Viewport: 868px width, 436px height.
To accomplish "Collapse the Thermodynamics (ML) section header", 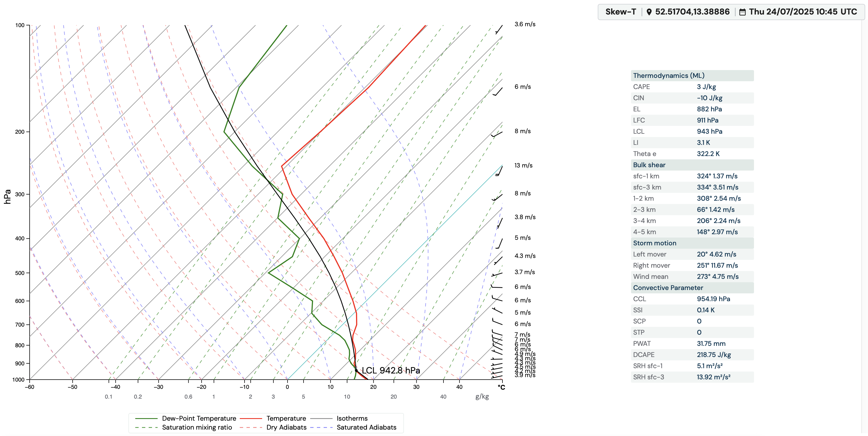I will click(692, 75).
